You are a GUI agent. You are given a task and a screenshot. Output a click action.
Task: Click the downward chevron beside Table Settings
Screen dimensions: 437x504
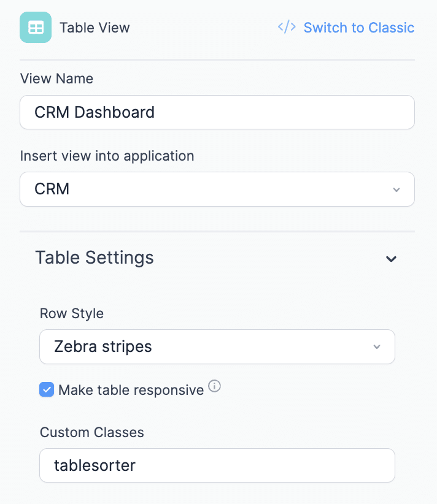click(391, 259)
